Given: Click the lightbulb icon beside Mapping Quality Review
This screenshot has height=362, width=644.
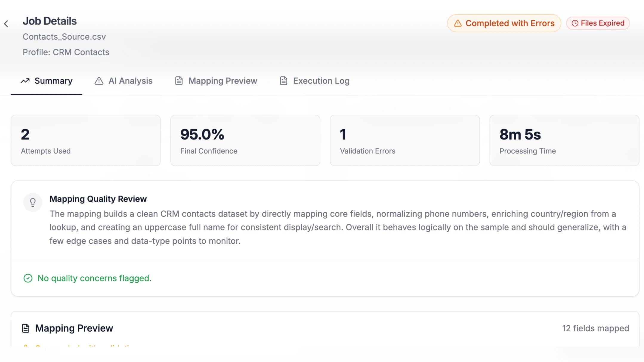Looking at the screenshot, I should [x=33, y=202].
